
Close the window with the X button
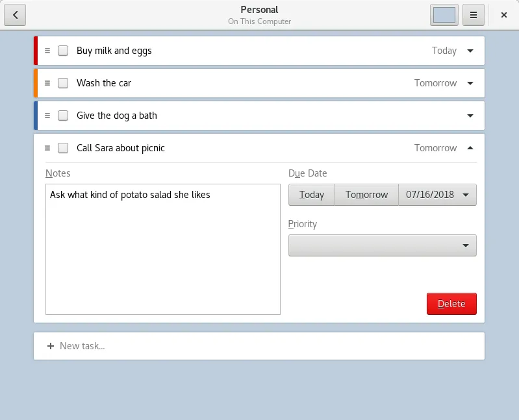click(504, 15)
